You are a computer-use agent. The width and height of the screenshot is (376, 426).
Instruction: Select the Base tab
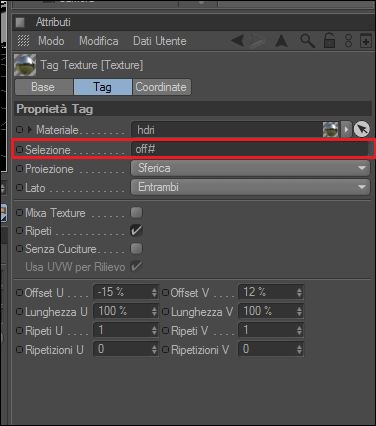(44, 87)
